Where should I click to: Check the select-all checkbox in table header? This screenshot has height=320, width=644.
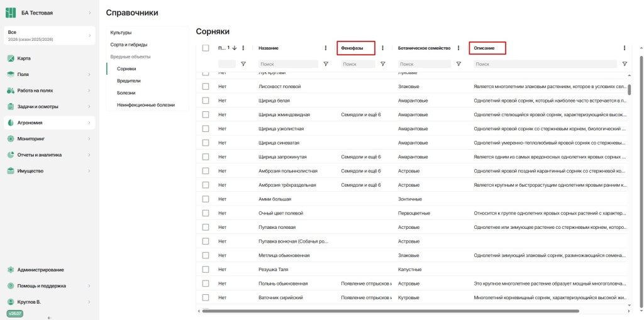[x=206, y=48]
